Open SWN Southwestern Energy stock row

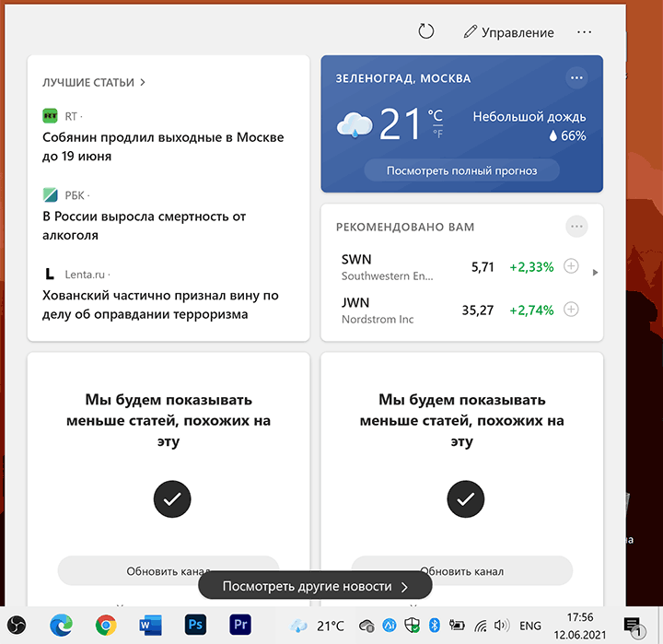[461, 267]
